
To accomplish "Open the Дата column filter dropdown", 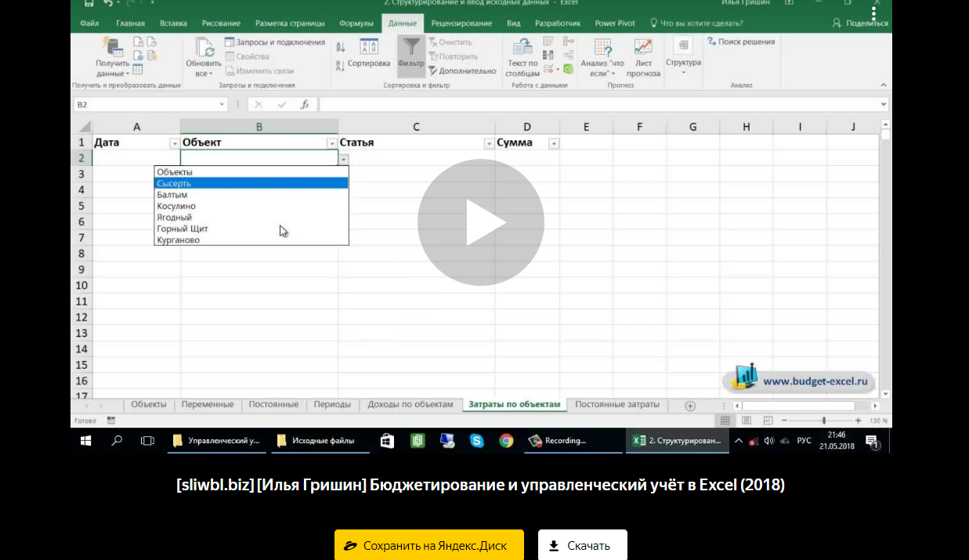I will [174, 143].
